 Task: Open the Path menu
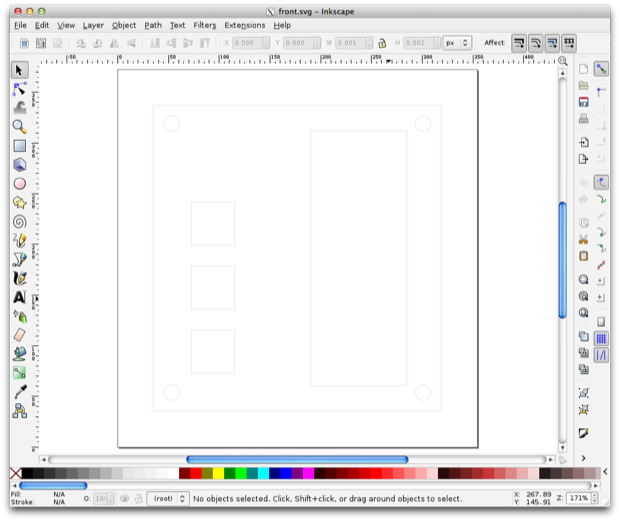coord(153,25)
